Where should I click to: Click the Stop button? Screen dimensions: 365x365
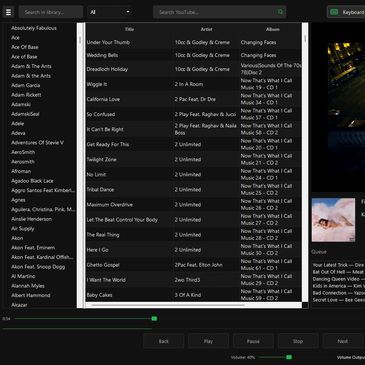tap(298, 341)
